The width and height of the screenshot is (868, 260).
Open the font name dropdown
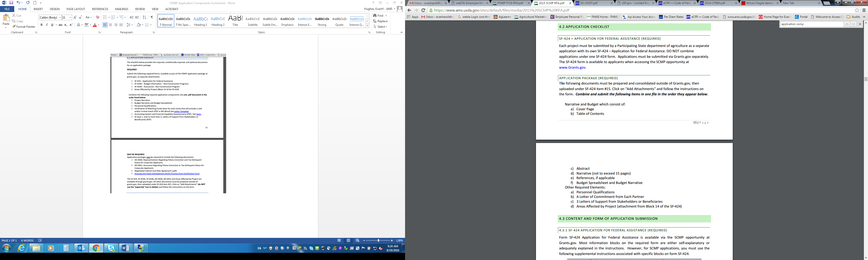(60, 18)
